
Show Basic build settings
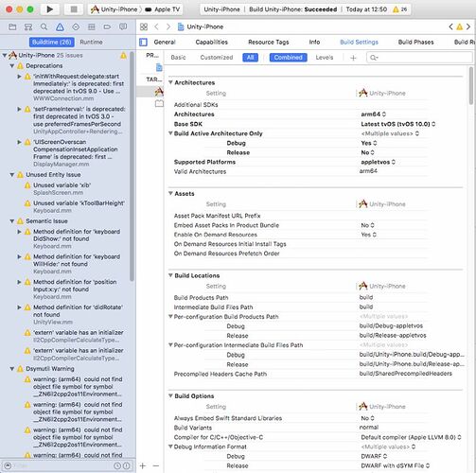(178, 58)
